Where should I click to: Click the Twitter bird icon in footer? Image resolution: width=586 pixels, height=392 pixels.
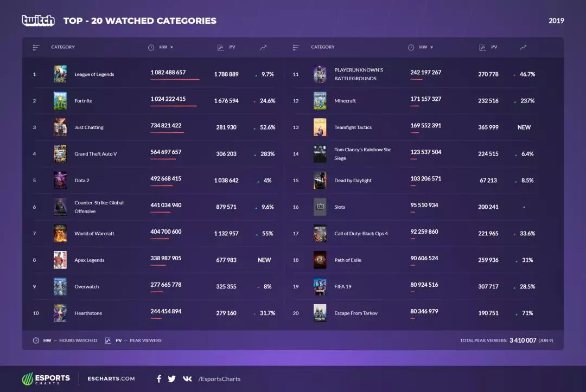tap(172, 379)
